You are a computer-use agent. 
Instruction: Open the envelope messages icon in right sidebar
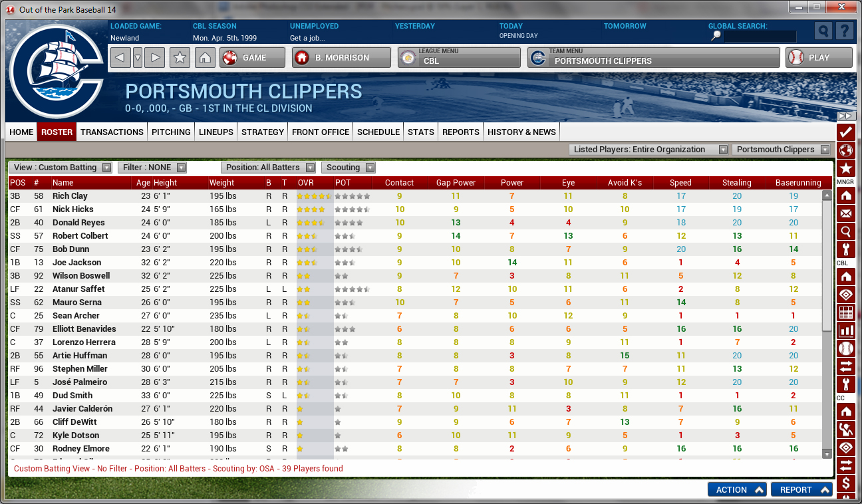click(845, 213)
